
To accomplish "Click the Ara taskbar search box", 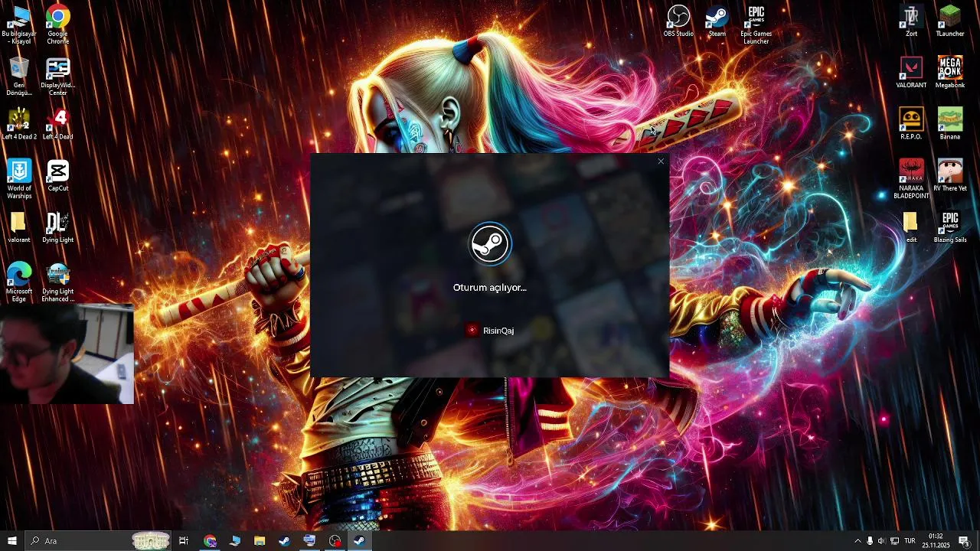I will coord(97,541).
